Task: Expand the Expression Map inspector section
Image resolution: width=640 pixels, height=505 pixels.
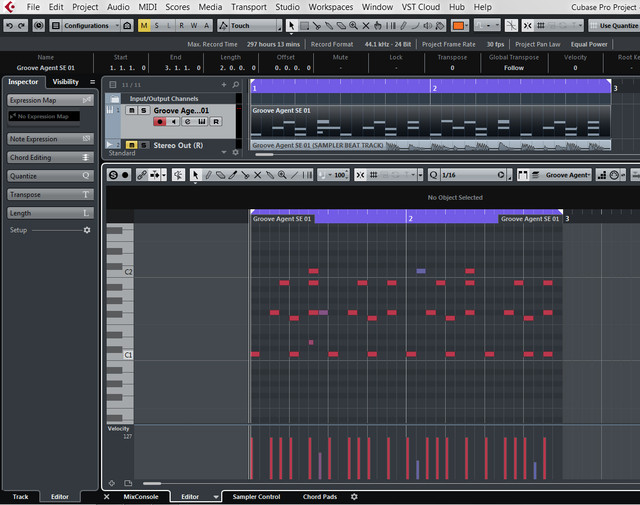Action: (x=50, y=100)
